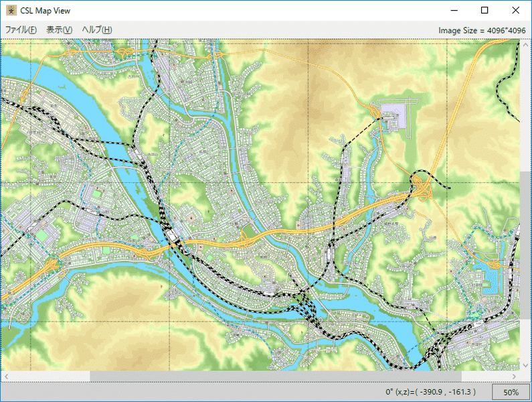Click the horizontal scrollbar left arrow
The image size is (532, 402).
pos(5,377)
